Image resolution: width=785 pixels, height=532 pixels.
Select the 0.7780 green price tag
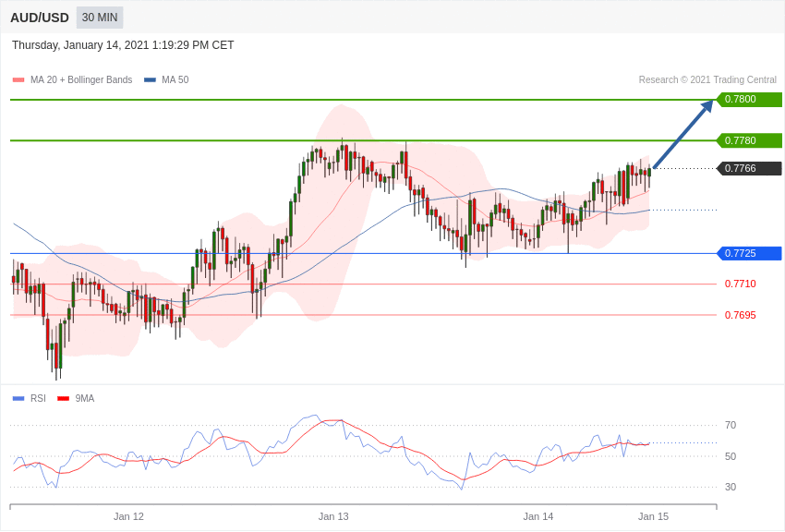pos(749,140)
